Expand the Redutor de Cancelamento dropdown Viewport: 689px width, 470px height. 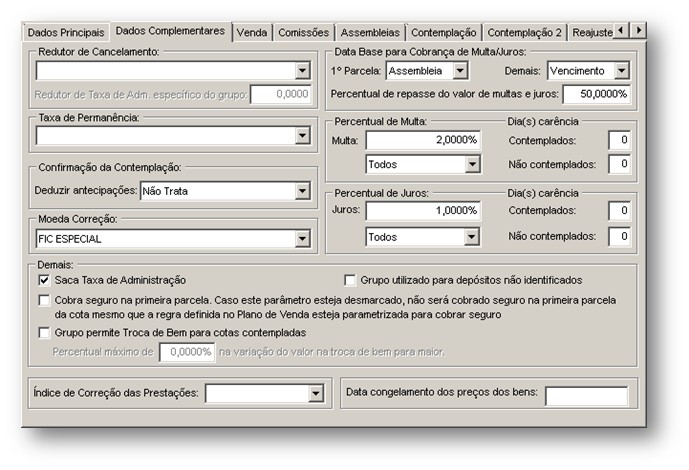coord(302,71)
